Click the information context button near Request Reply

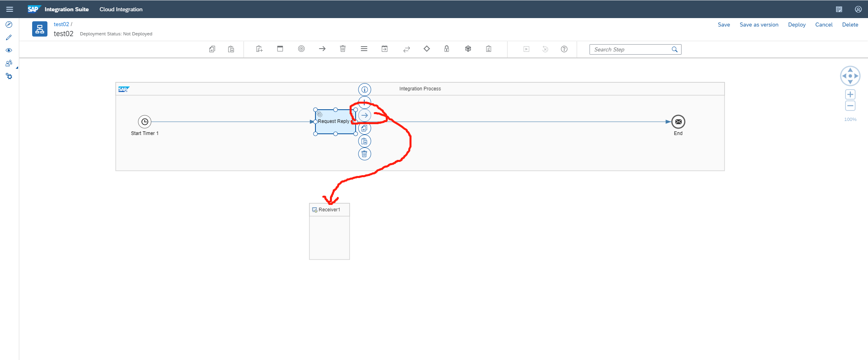coord(364,90)
